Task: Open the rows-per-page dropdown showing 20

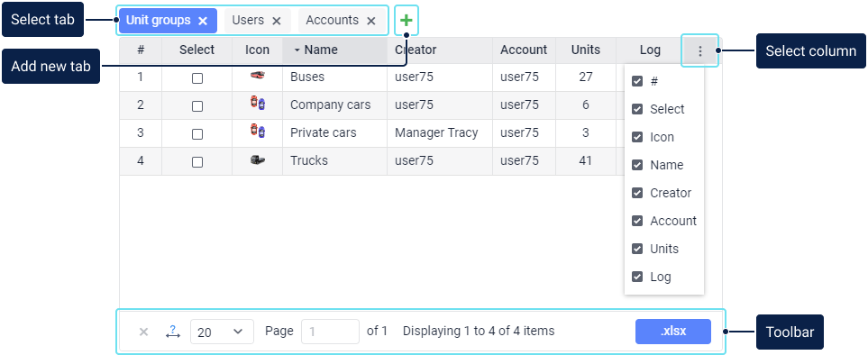Action: [222, 332]
